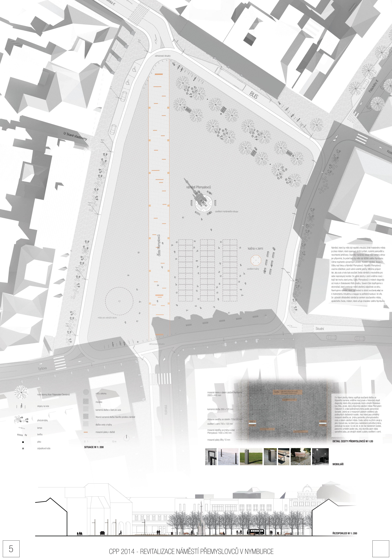Select the štípaná kamenná dlažba swatch
Viewport: 392px width, 560px height.
(x=86, y=417)
